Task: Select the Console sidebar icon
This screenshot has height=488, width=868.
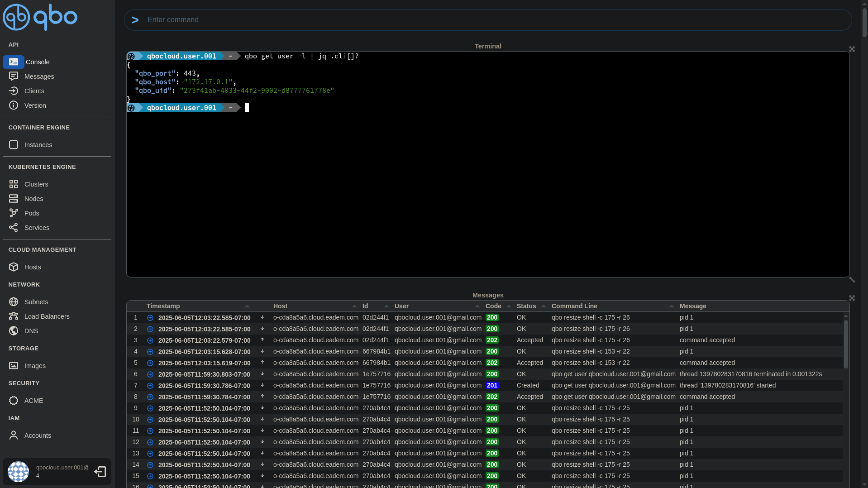Action: pos(14,62)
